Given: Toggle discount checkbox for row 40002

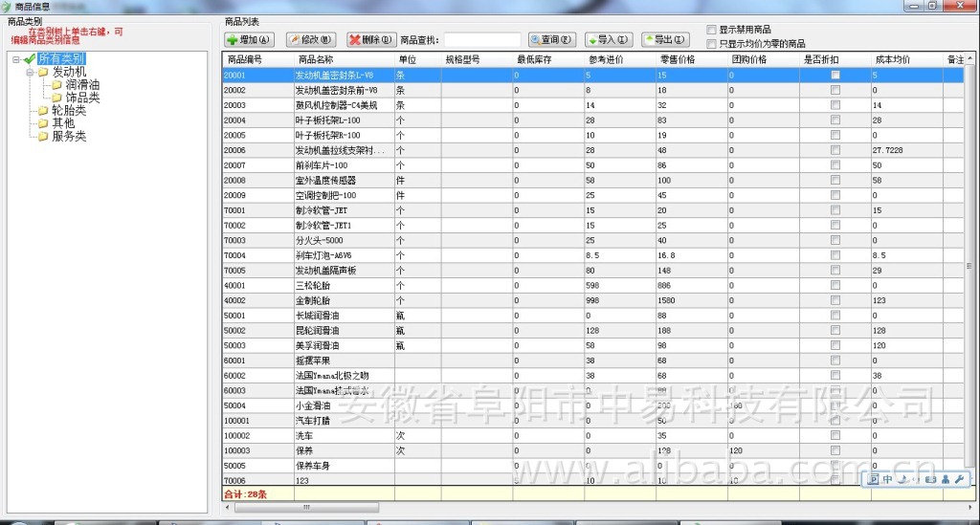Looking at the screenshot, I should [x=835, y=300].
